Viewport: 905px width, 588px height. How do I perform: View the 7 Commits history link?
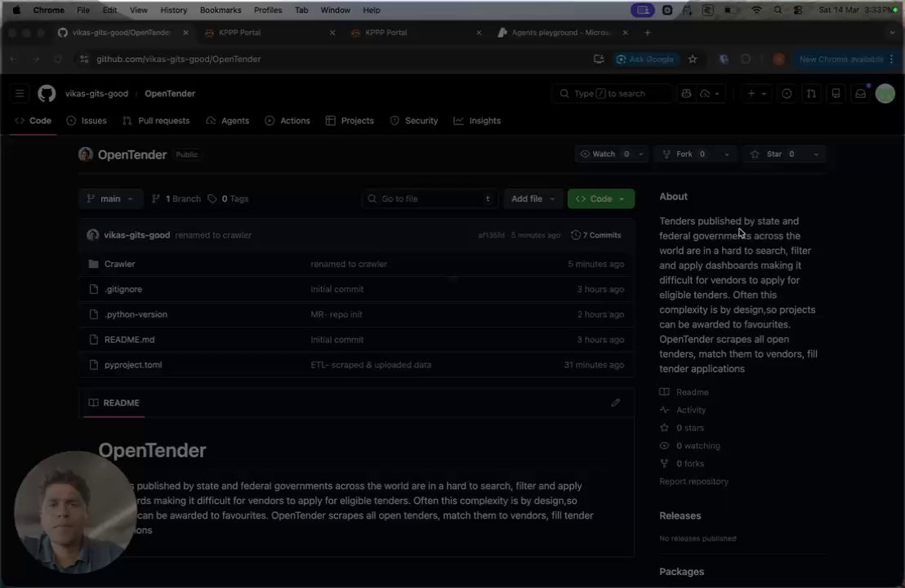[x=595, y=235]
